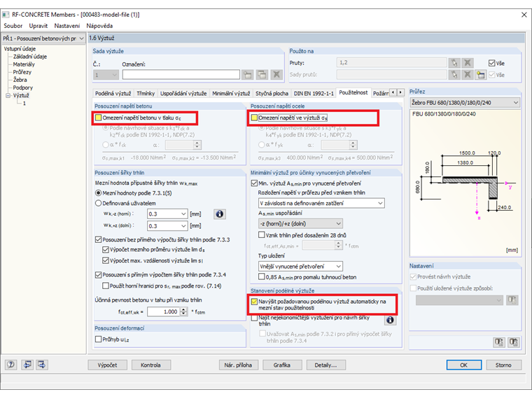Go to previous window icon at bottom

tap(27, 365)
